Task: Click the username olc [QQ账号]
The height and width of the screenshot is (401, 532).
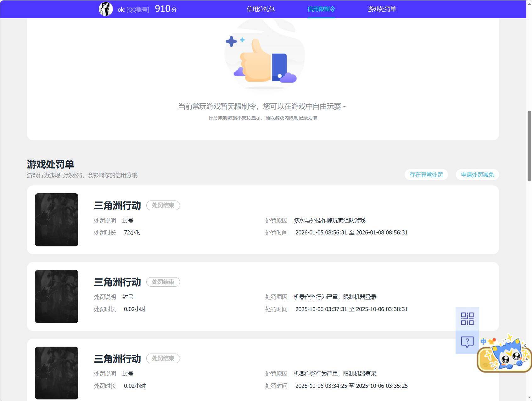Action: tap(133, 10)
